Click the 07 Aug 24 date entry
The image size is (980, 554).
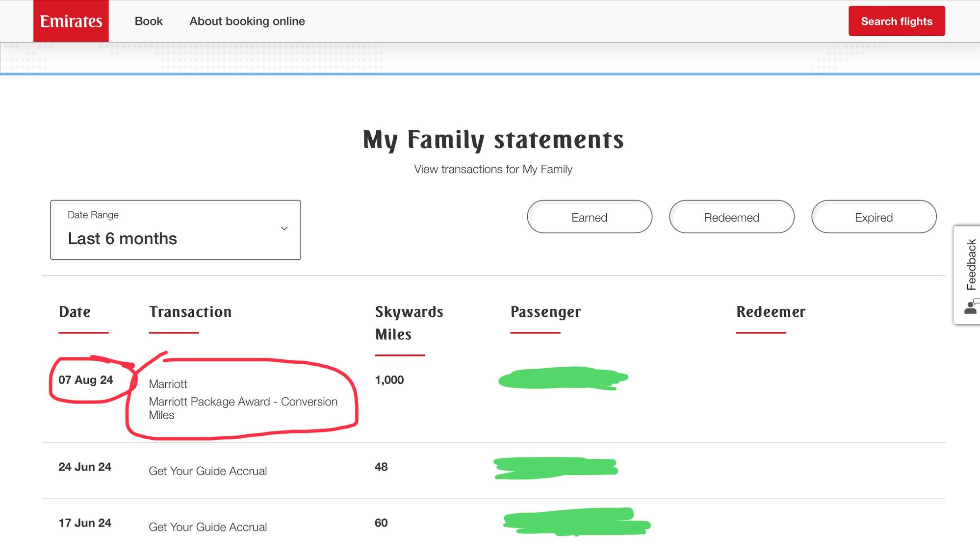point(86,380)
